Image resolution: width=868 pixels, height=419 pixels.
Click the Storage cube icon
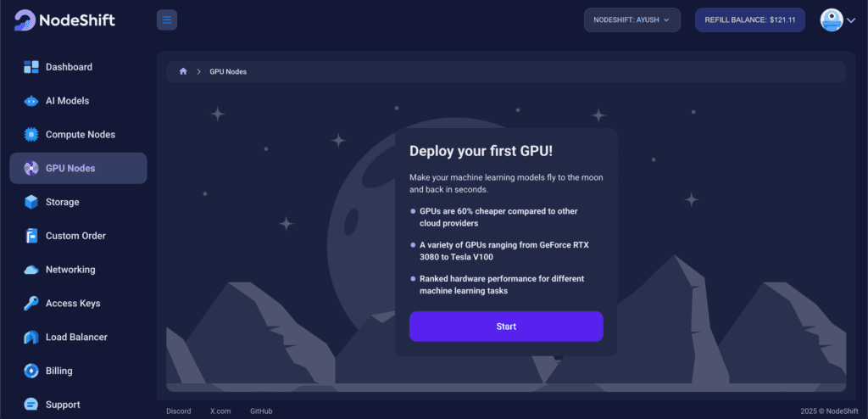coord(31,202)
